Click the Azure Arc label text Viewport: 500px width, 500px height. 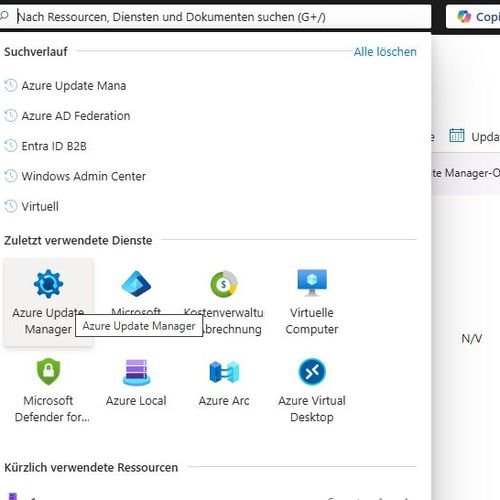(224, 401)
